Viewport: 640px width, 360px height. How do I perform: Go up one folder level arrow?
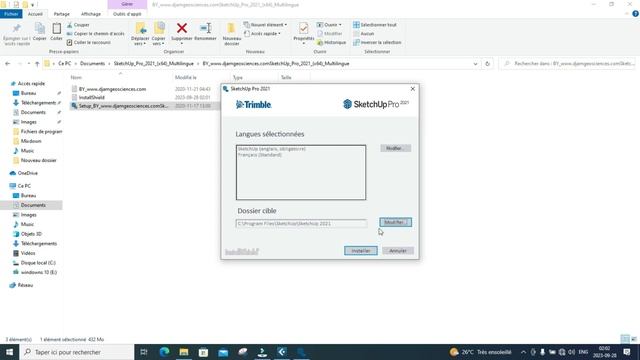37,64
